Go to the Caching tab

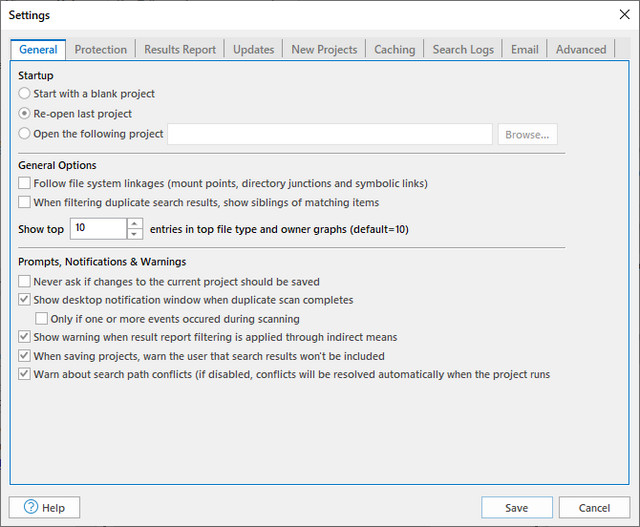[394, 49]
